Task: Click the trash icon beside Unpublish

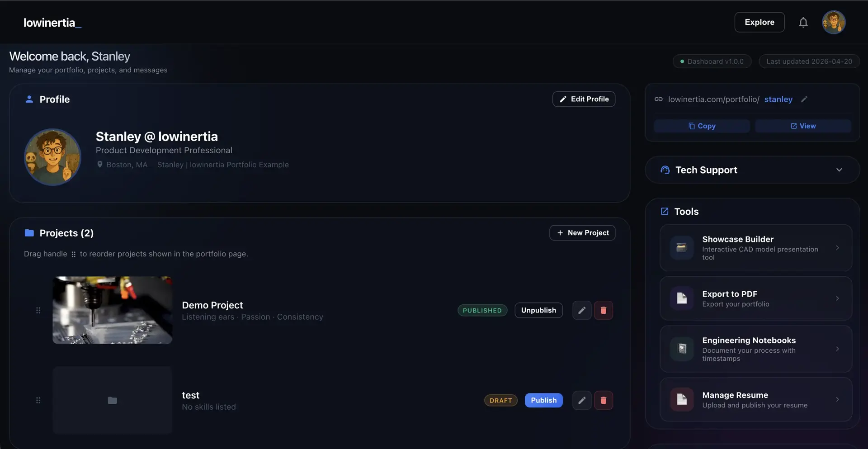Action: click(603, 310)
